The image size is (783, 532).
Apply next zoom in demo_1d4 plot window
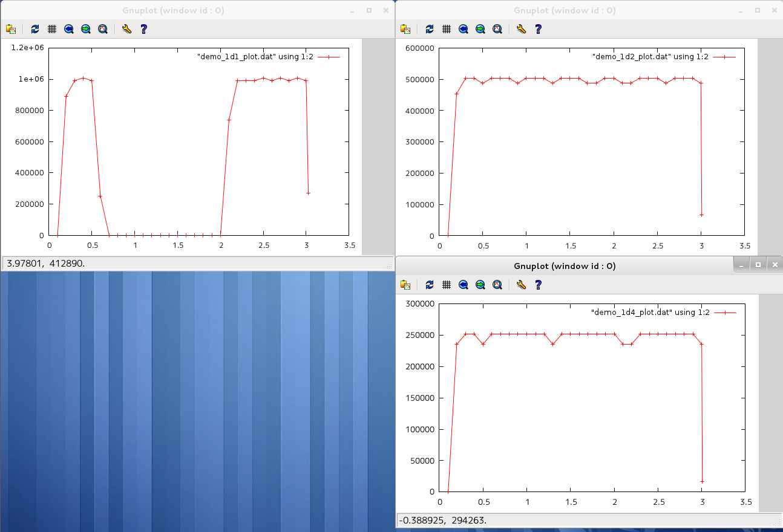tap(480, 284)
